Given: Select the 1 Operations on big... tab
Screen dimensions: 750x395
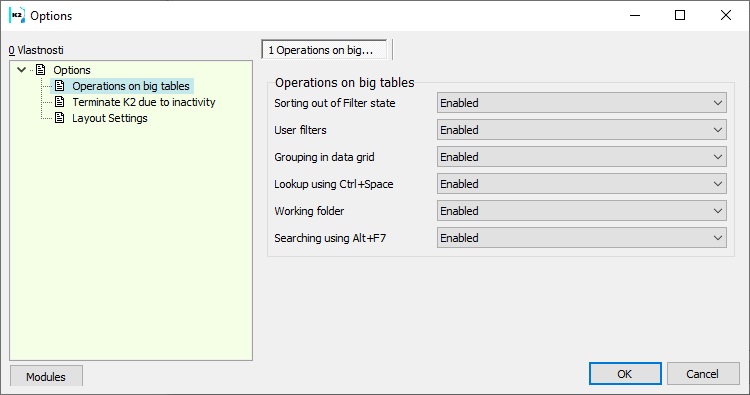Looking at the screenshot, I should click(x=324, y=50).
